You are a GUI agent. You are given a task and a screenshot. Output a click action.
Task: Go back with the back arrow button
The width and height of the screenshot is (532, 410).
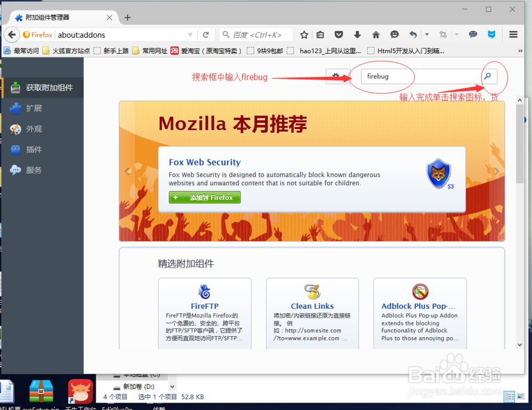[x=12, y=35]
